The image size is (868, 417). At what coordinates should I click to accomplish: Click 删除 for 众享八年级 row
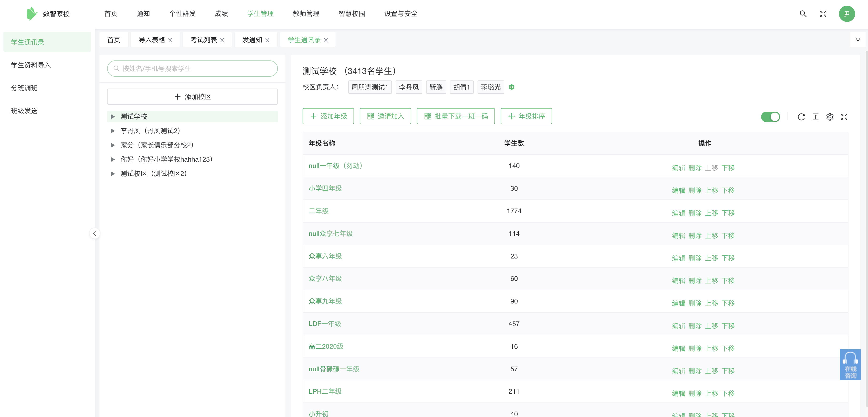tap(695, 281)
